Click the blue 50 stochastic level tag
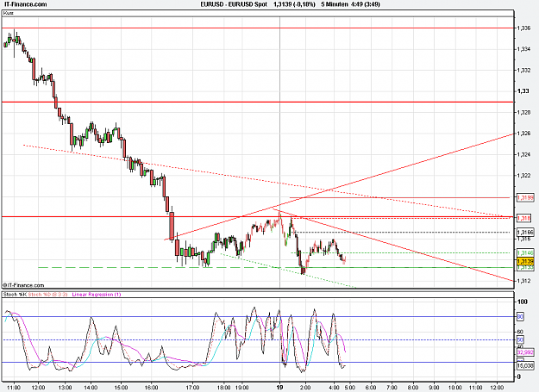This screenshot has height=392, width=539. [x=520, y=340]
